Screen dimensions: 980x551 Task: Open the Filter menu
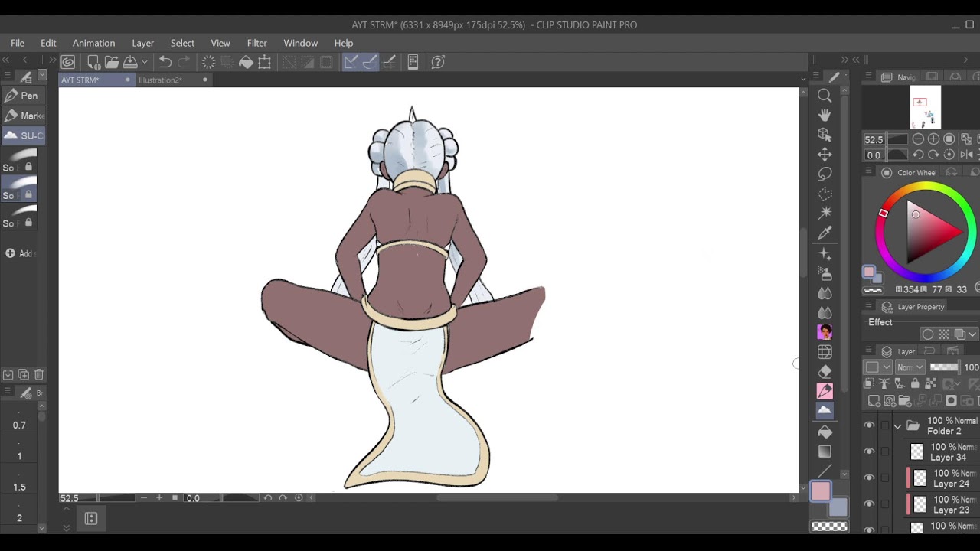[x=257, y=43]
